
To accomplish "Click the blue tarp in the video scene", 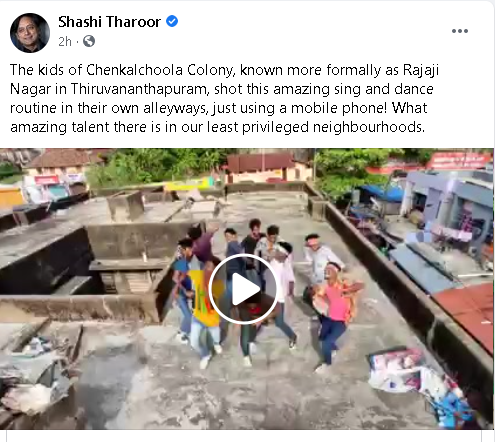I will [383, 193].
